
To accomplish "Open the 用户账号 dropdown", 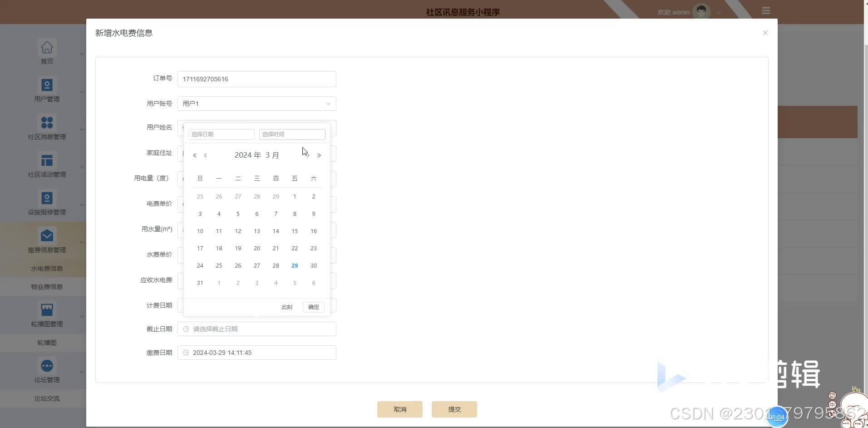I will (x=257, y=104).
